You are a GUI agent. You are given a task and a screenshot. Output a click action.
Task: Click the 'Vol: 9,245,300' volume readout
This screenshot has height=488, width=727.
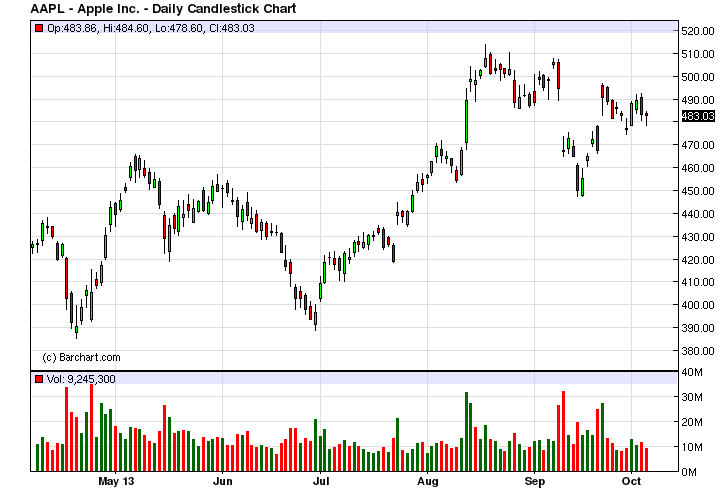(81, 379)
